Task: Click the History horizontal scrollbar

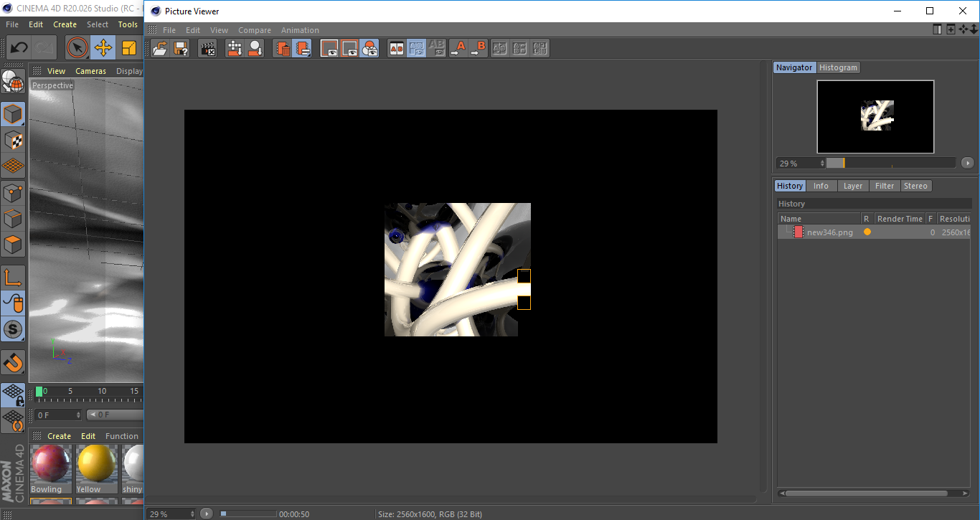Action: click(x=867, y=493)
